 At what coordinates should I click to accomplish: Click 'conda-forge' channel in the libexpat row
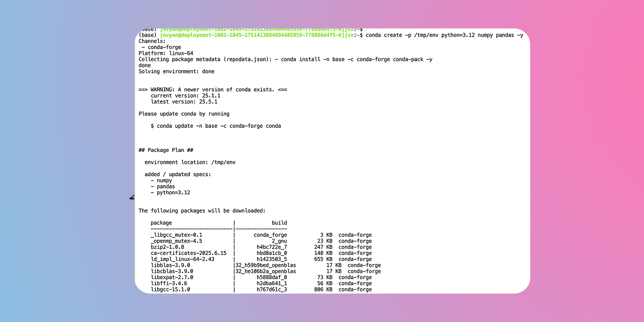355,277
